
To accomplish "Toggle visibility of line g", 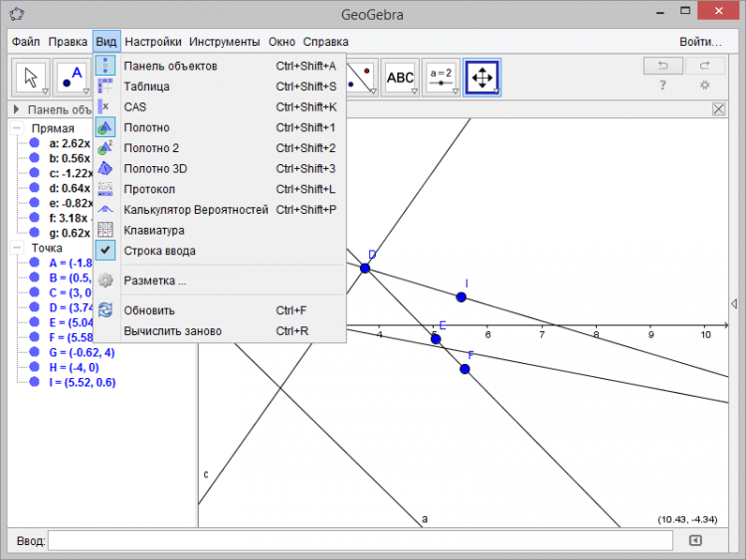I will click(34, 233).
